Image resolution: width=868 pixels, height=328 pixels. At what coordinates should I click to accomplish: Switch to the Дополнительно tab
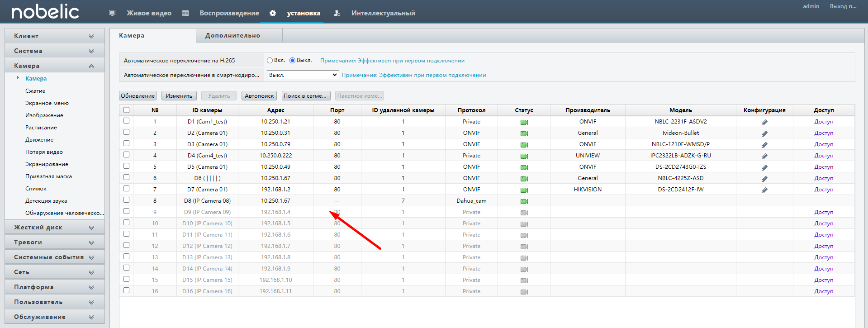point(239,35)
